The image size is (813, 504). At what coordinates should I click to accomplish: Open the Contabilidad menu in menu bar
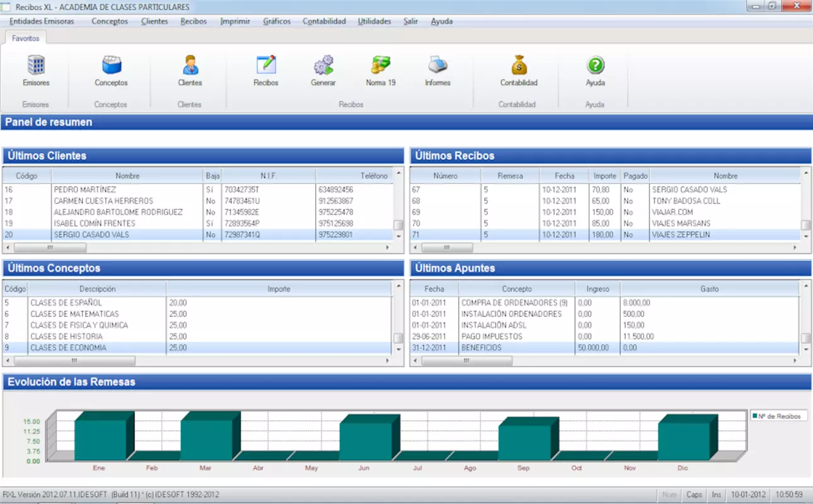324,21
